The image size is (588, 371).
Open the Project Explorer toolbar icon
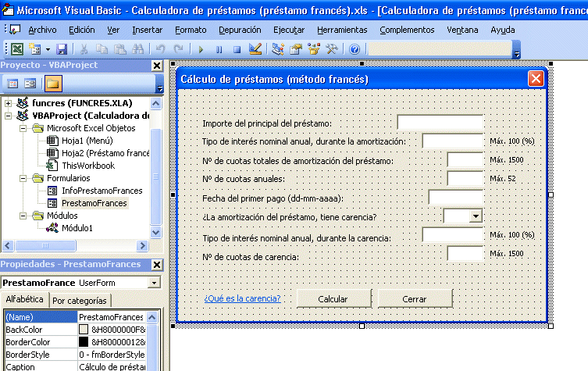[x=277, y=49]
